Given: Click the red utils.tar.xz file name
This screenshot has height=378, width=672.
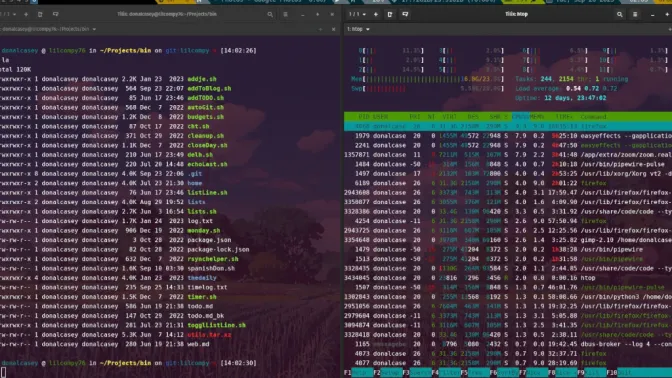Looking at the screenshot, I should click(x=209, y=335).
